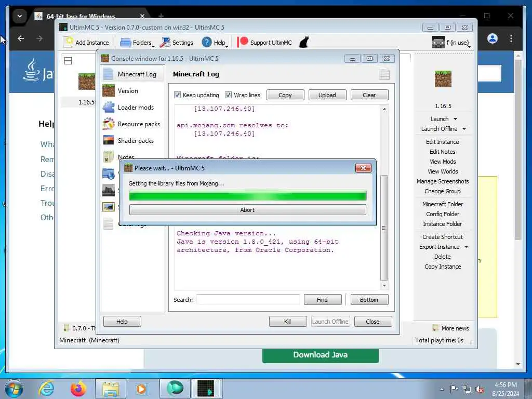This screenshot has height=399, width=532.
Task: Click Edit Notes in side panel
Action: (x=443, y=152)
